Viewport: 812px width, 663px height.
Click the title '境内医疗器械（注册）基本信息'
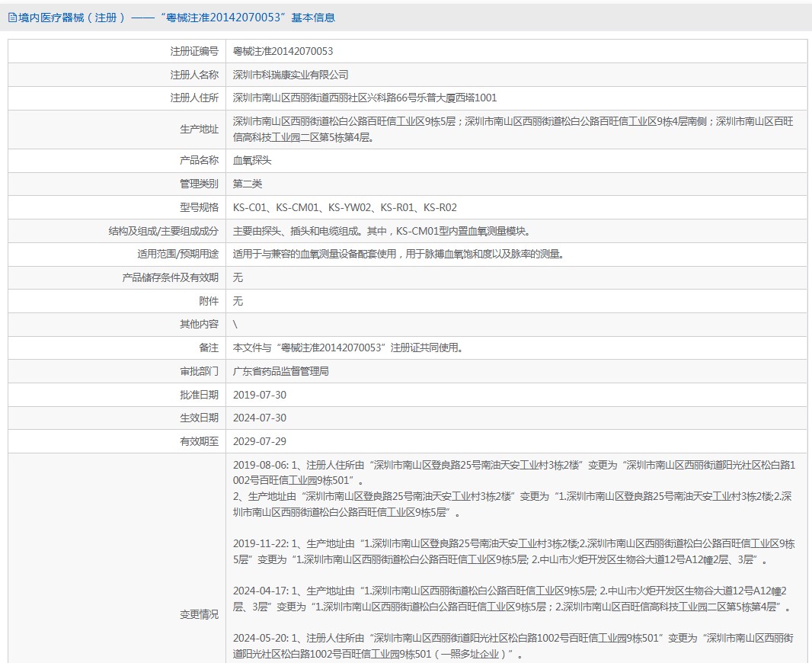click(177, 18)
